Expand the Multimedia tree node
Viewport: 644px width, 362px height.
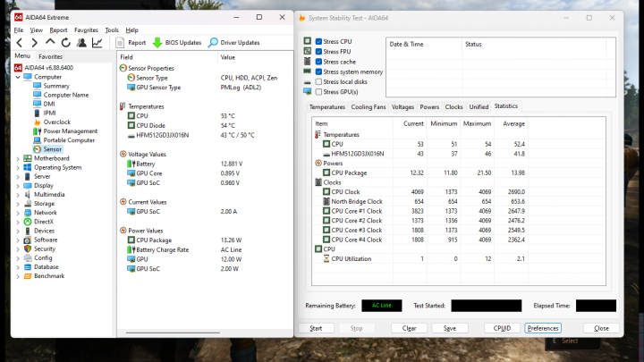(x=18, y=195)
